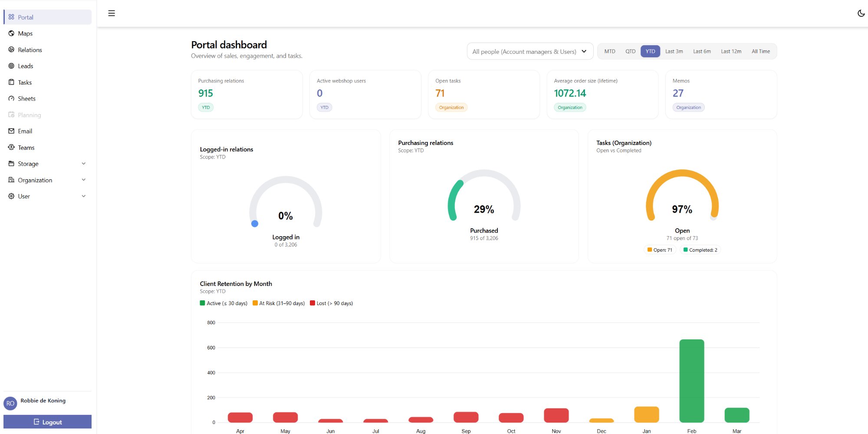Click the Logout button
This screenshot has width=868, height=434.
48,422
